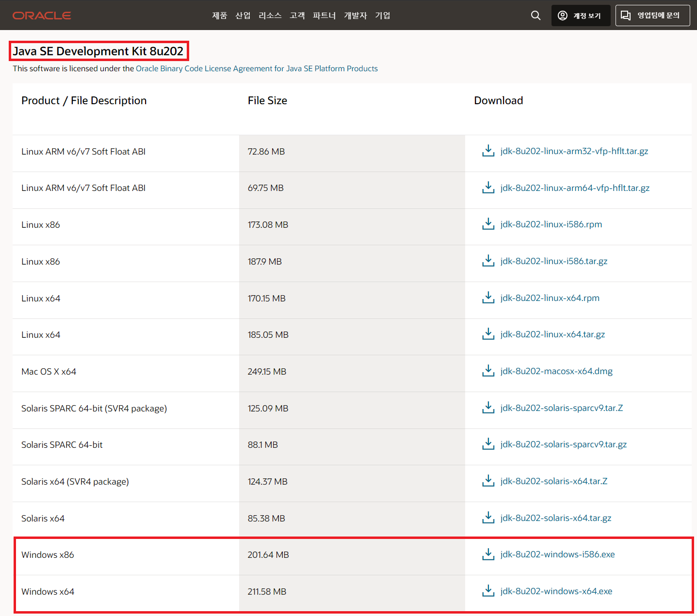Open the 제품 menu
Image resolution: width=697 pixels, height=616 pixels.
[220, 16]
